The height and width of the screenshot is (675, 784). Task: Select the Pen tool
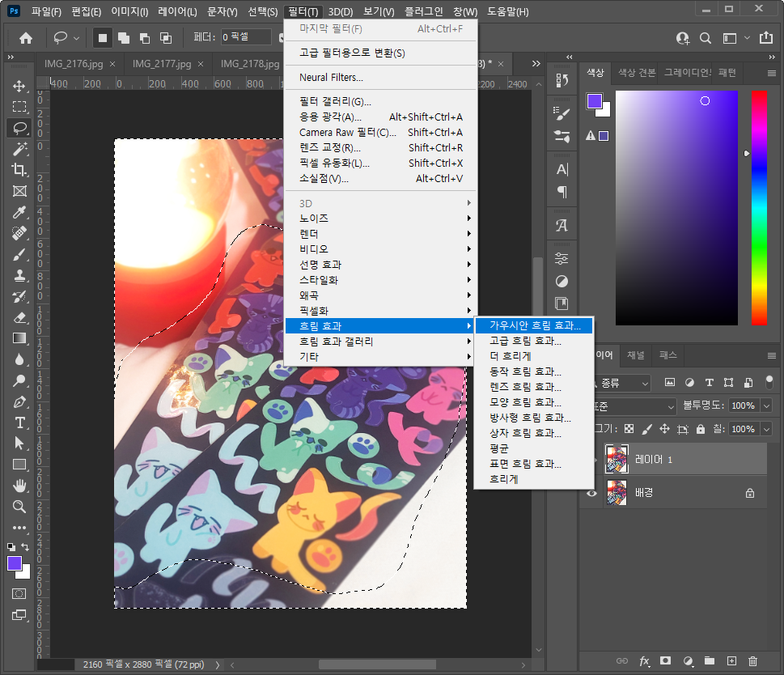click(x=19, y=401)
